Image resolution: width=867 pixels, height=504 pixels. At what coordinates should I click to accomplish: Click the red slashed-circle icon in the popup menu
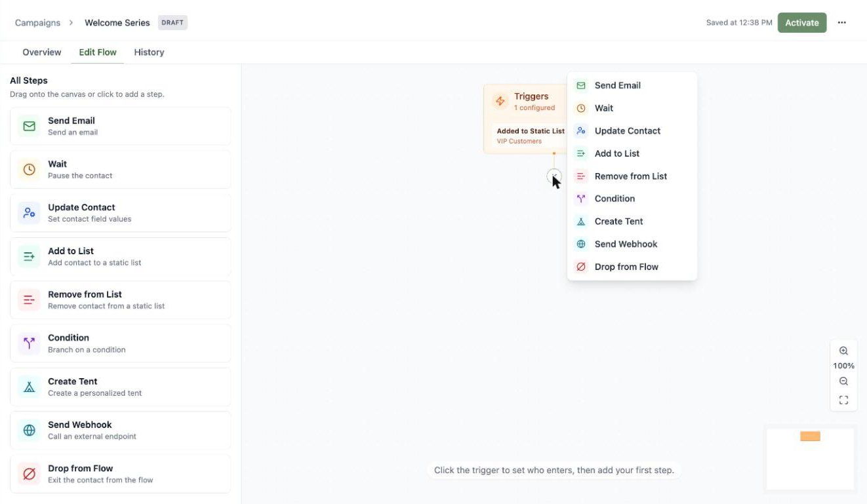click(581, 267)
